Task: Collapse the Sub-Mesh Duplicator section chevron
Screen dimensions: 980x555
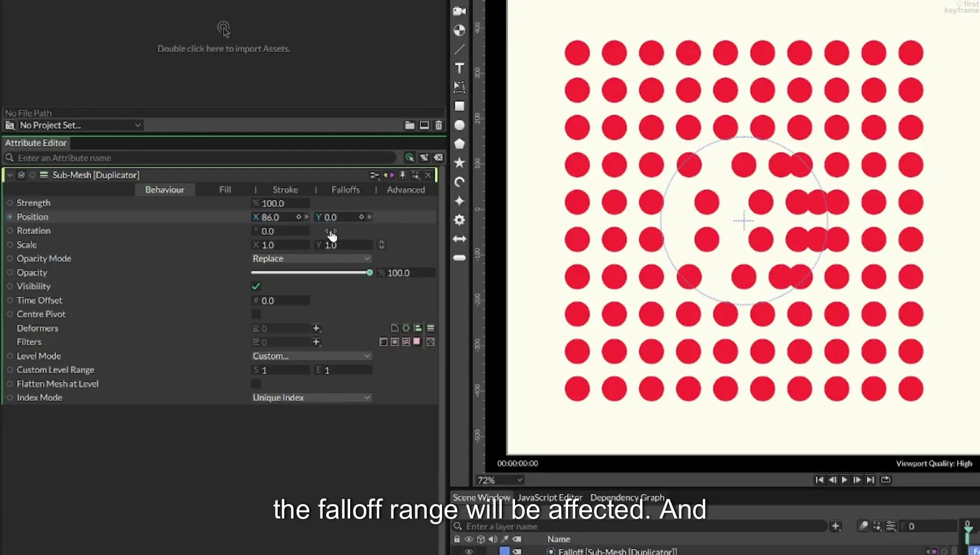Action: click(x=10, y=175)
